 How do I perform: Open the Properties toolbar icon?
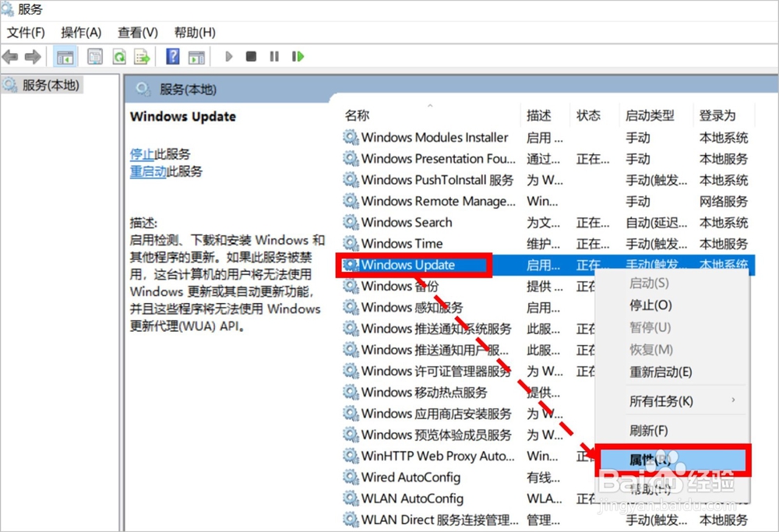[95, 57]
